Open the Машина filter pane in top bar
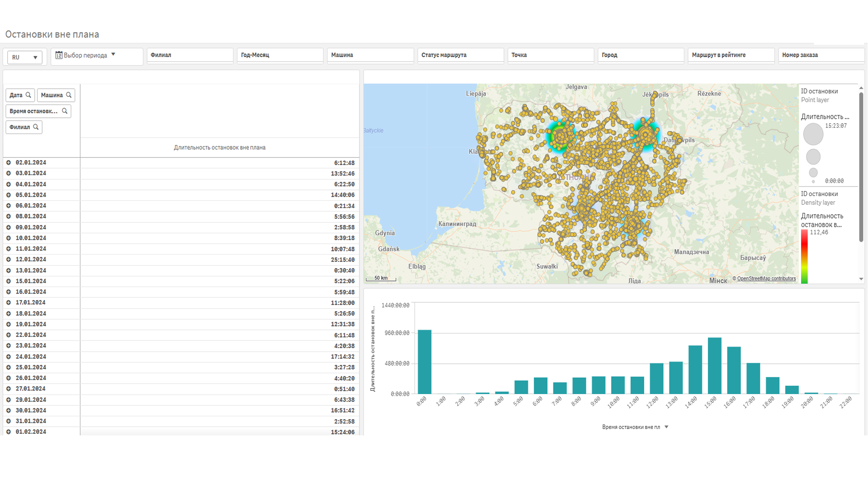 coord(371,56)
